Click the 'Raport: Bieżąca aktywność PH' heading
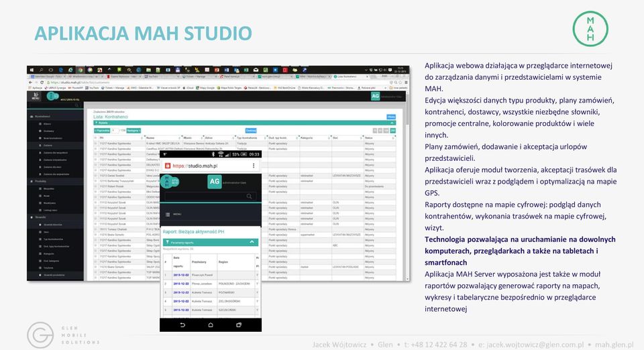The image size is (644, 350). click(193, 232)
